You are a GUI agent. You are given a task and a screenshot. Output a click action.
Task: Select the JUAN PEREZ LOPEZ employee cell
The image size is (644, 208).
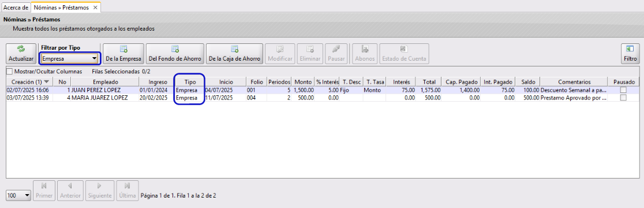(105, 90)
